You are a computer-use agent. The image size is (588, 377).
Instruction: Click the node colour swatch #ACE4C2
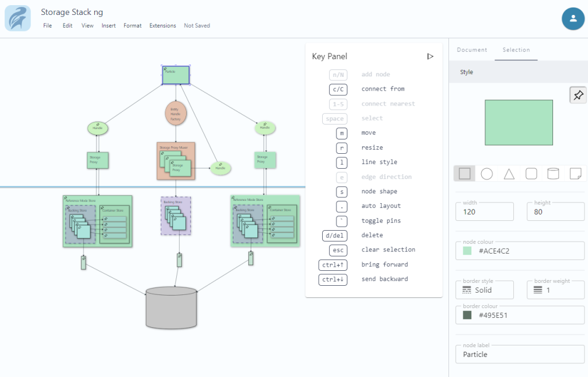tap(467, 251)
